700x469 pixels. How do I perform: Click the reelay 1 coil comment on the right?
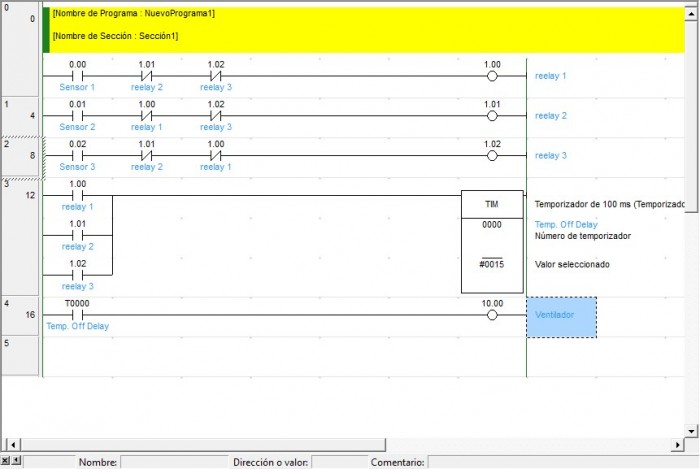point(550,76)
